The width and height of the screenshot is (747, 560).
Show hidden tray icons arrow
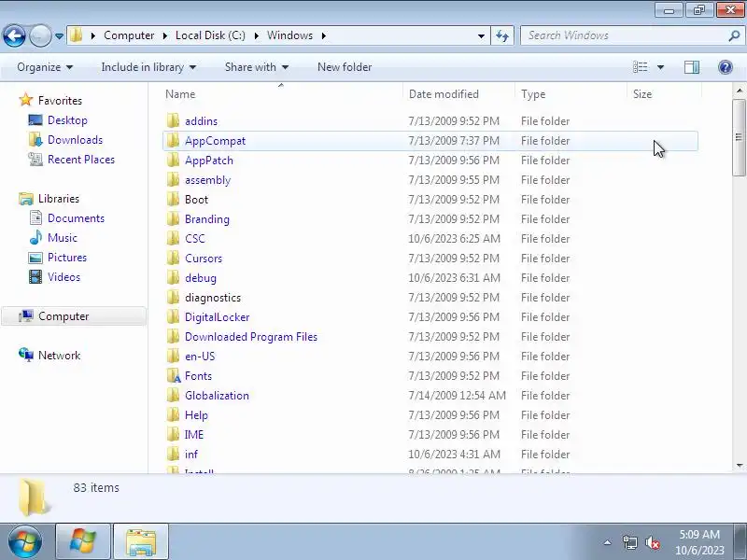[x=608, y=542]
